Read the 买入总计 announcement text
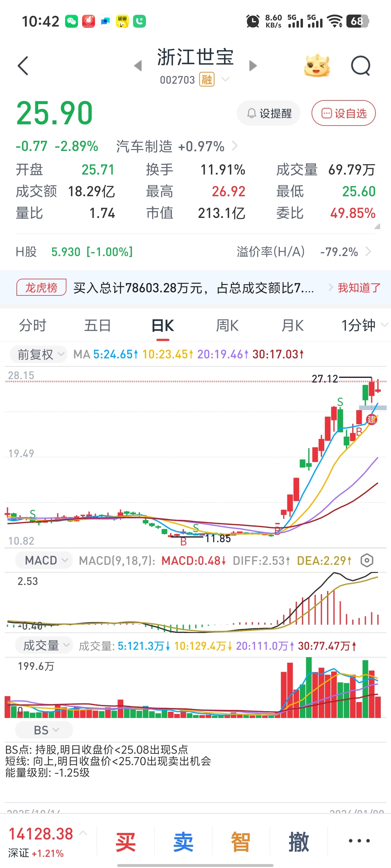 tap(194, 288)
